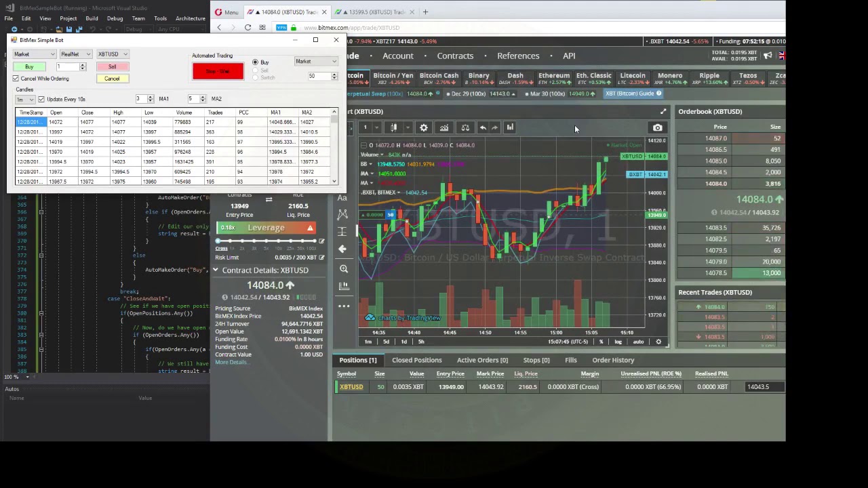Viewport: 868px width, 488px height.
Task: Click the back arrow tool in chart sidebar
Action: point(342,249)
